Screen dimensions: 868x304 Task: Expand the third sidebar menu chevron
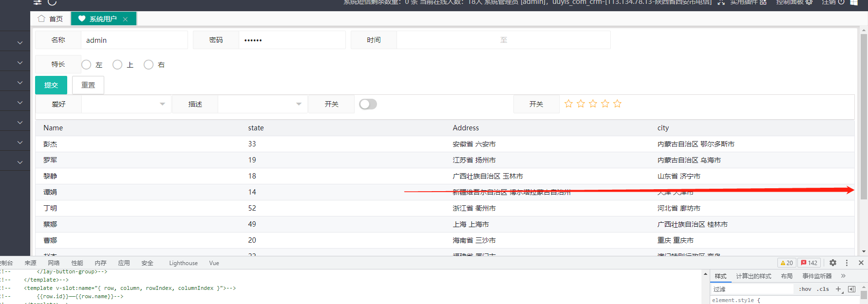pyautogui.click(x=20, y=83)
